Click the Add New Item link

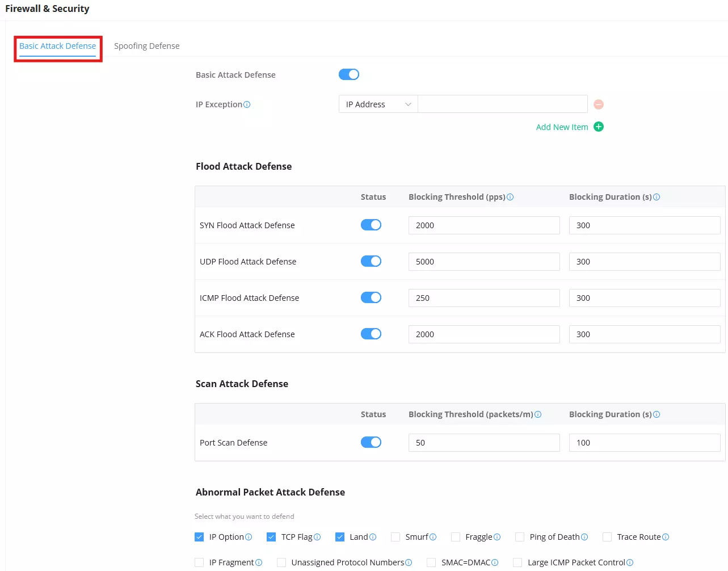[x=562, y=127]
